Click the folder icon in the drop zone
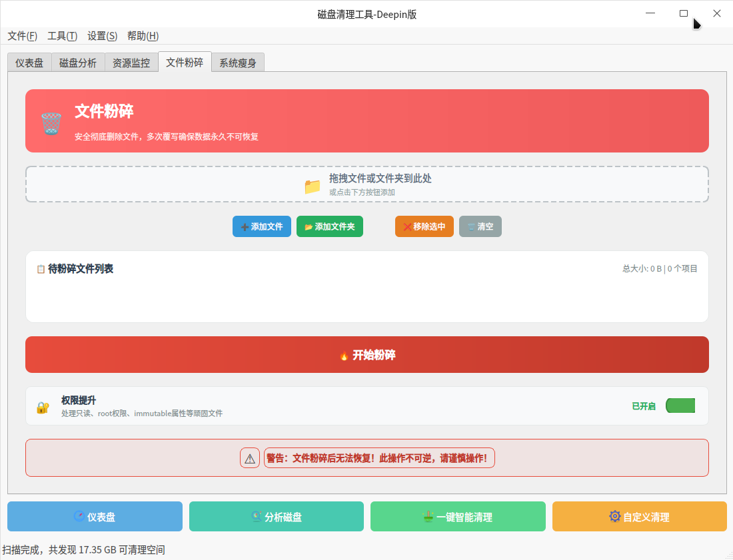 pyautogui.click(x=313, y=186)
